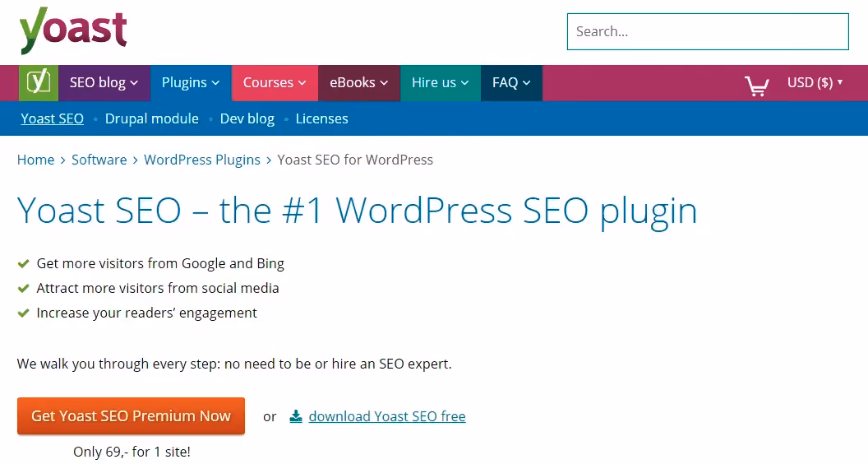The image size is (868, 464).
Task: Expand the USD ($) currency dropdown
Action: click(815, 82)
